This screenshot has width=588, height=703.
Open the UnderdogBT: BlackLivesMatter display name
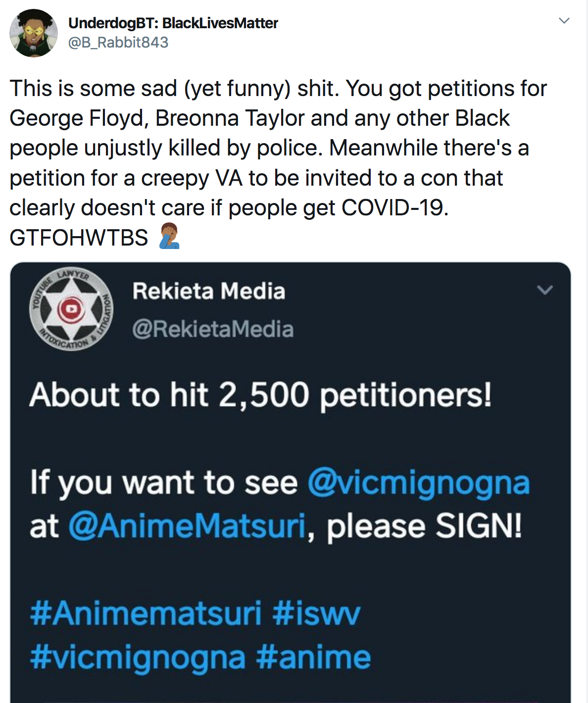coord(173,23)
